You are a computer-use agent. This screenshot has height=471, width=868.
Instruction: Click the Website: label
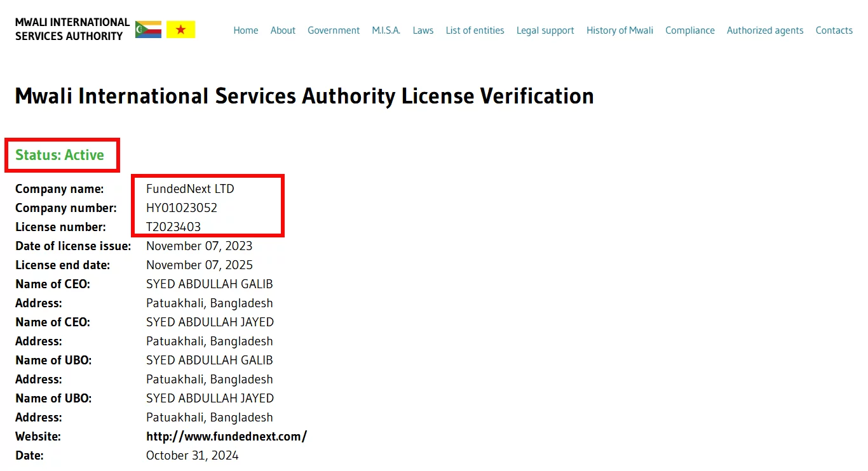pos(38,436)
